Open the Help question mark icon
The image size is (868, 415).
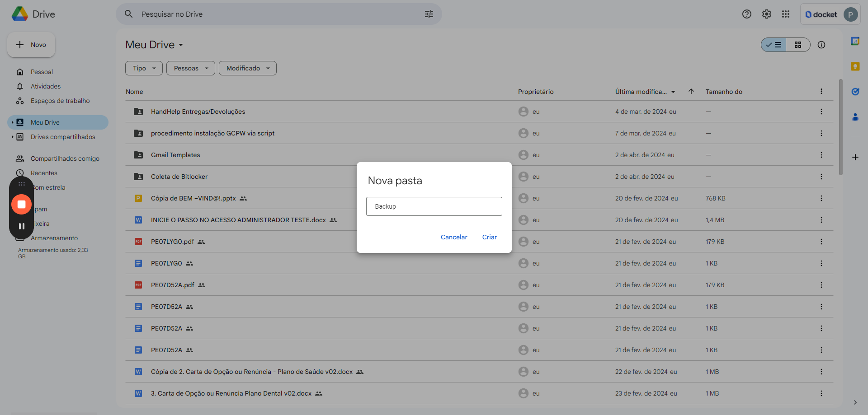[x=746, y=14]
